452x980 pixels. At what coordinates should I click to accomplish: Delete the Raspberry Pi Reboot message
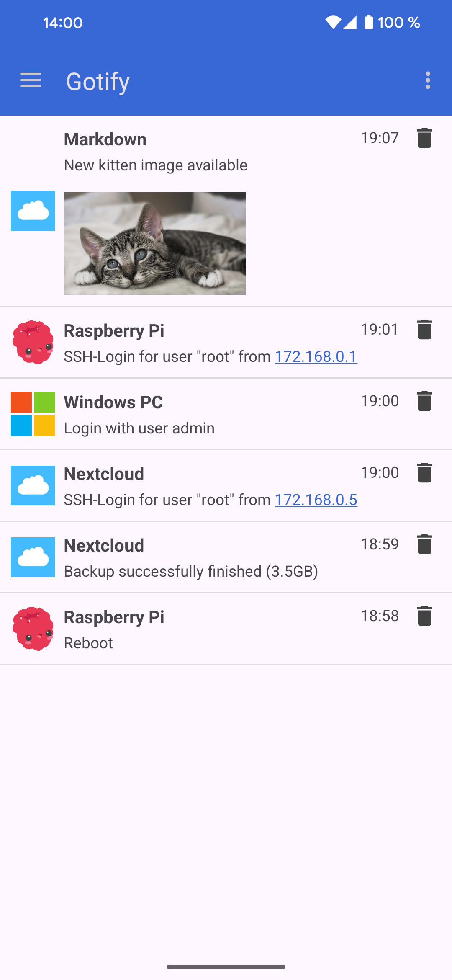click(424, 616)
